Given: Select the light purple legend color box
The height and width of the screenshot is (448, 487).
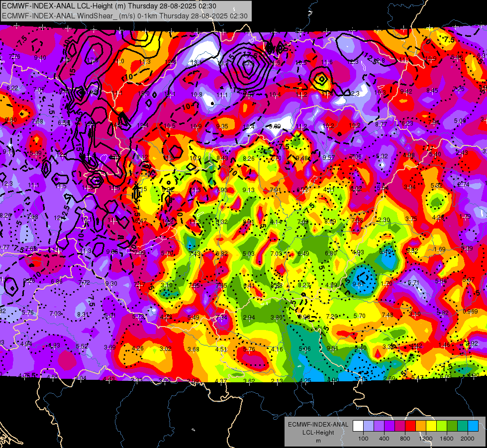Looking at the screenshot, I should [379, 426].
